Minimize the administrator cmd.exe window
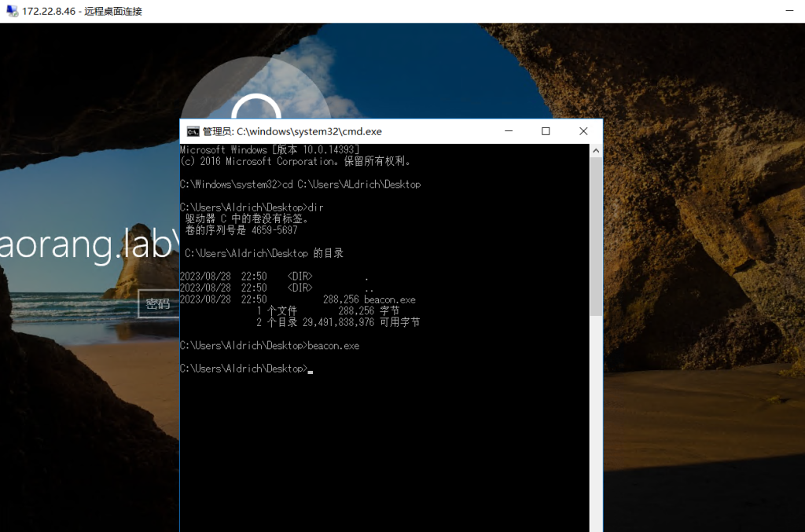 pos(509,131)
